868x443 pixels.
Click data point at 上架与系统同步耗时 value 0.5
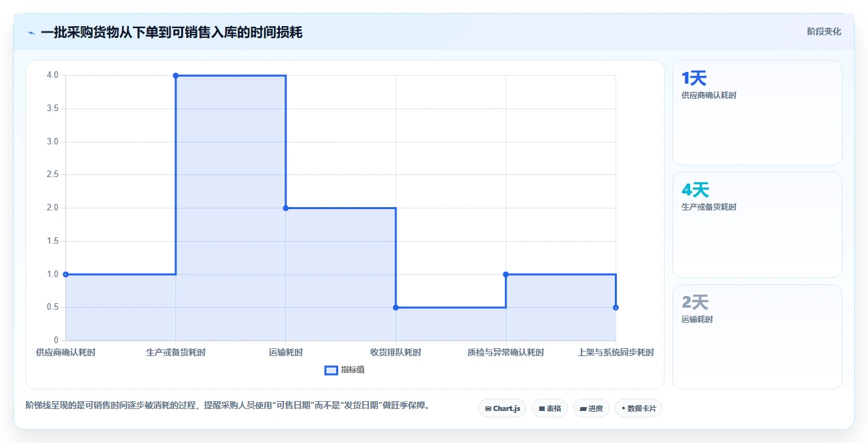[x=616, y=307]
